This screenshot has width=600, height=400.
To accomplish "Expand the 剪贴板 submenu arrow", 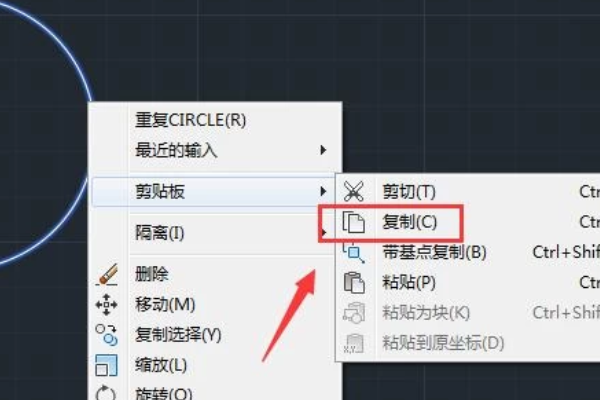I will (323, 191).
